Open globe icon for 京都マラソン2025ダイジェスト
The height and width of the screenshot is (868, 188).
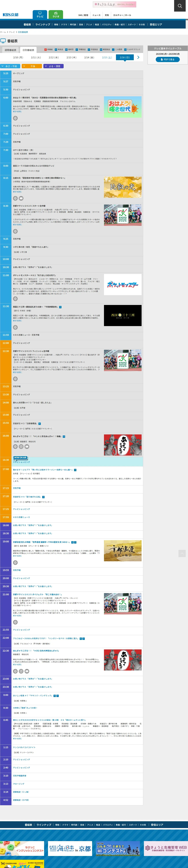click(x=15, y=622)
